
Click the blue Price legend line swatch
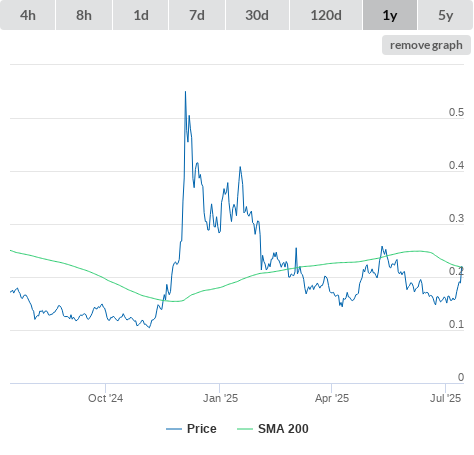click(174, 429)
